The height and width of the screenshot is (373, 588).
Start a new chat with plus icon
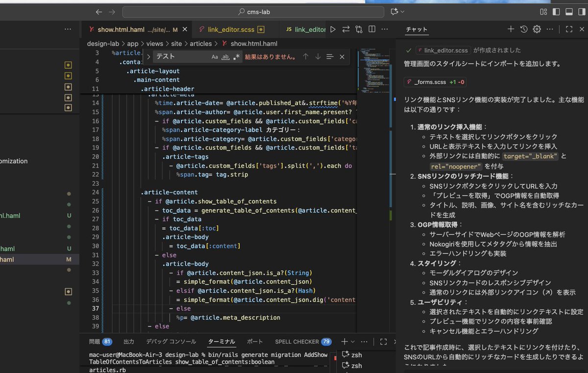click(x=511, y=29)
